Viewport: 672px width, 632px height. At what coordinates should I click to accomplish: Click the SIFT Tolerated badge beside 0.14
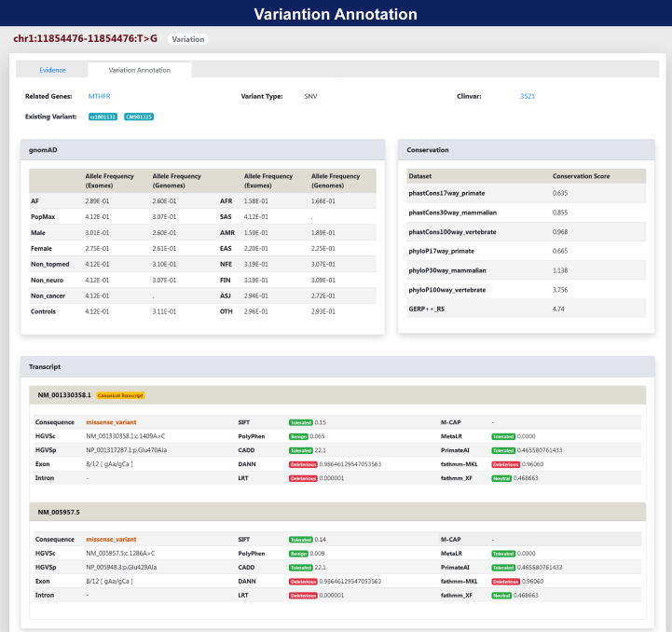pyautogui.click(x=301, y=540)
